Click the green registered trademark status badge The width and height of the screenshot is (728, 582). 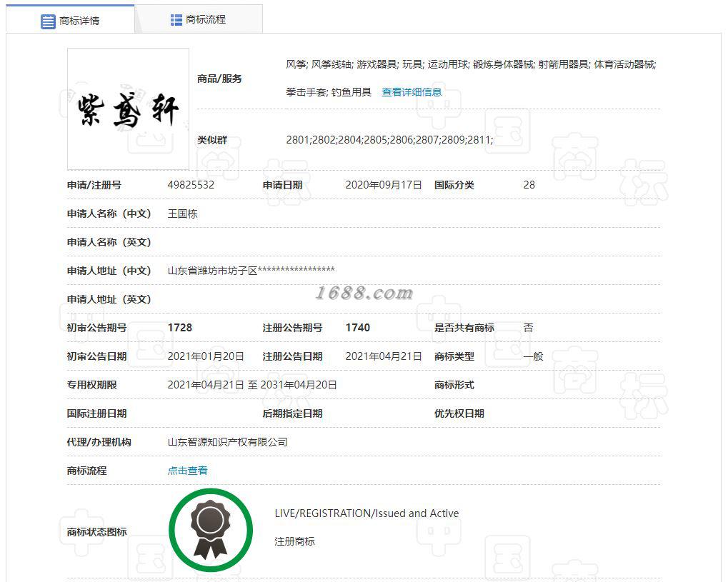[x=211, y=531]
